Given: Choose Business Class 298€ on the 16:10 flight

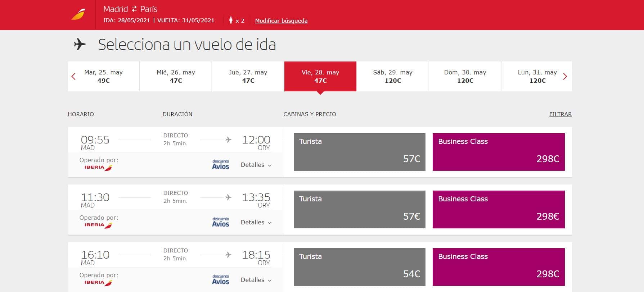Looking at the screenshot, I should [x=499, y=267].
